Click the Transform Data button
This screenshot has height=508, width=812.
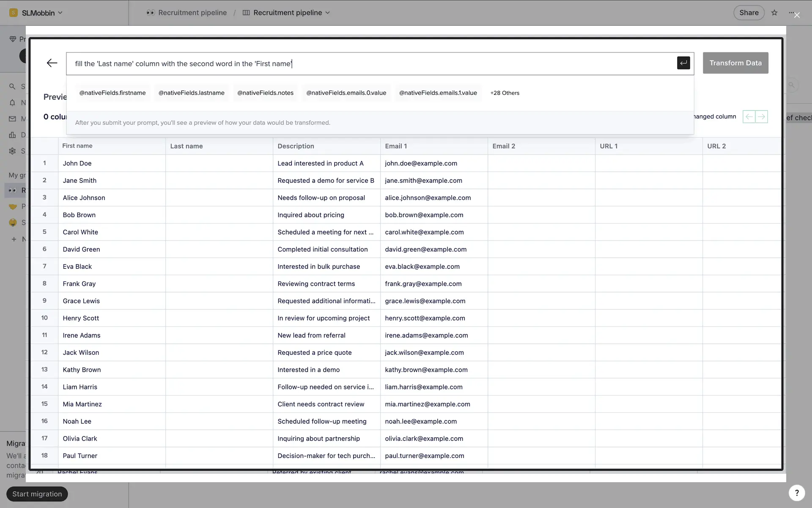(735, 63)
